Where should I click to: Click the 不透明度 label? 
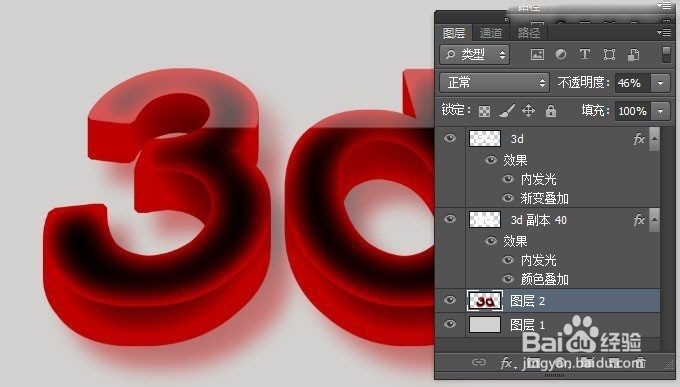(584, 82)
